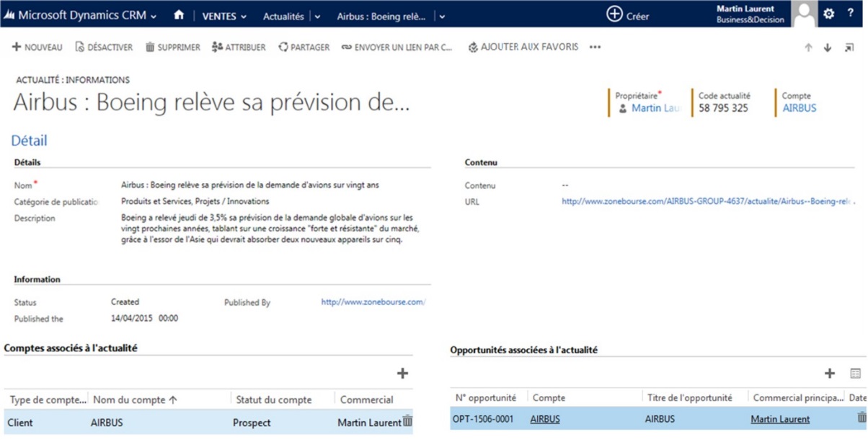Sort by Statut du compte column
The height and width of the screenshot is (445, 868).
tap(274, 400)
